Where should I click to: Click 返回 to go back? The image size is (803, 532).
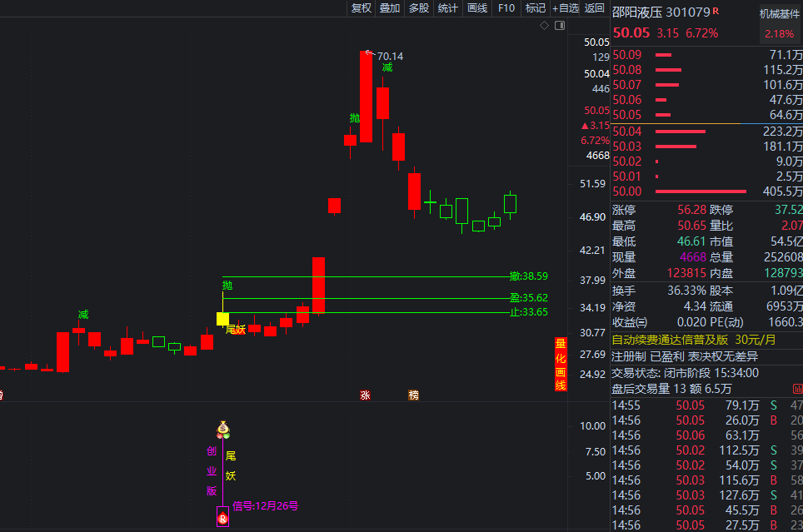coord(594,8)
